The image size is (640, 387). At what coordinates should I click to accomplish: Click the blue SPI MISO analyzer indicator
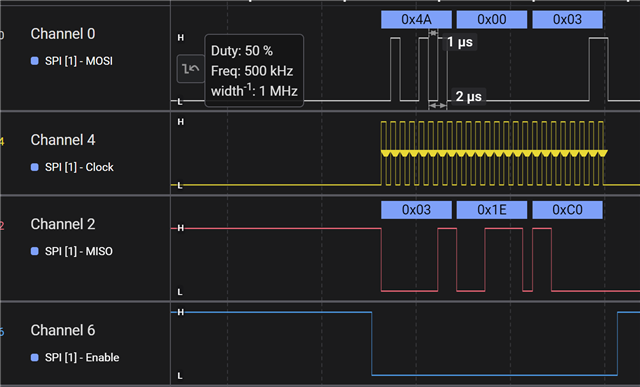(x=35, y=251)
